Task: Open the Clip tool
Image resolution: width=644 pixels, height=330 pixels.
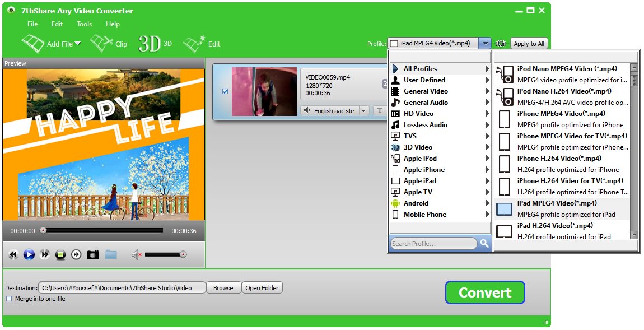Action: [x=109, y=44]
